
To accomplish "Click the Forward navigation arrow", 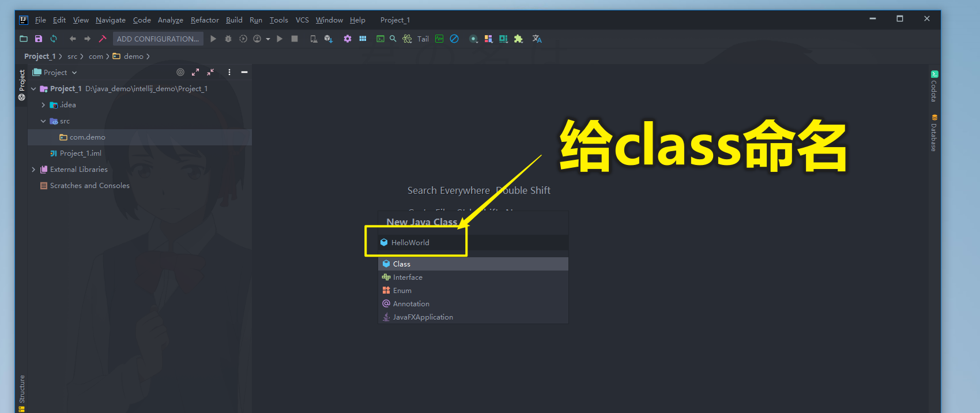I will (x=88, y=39).
